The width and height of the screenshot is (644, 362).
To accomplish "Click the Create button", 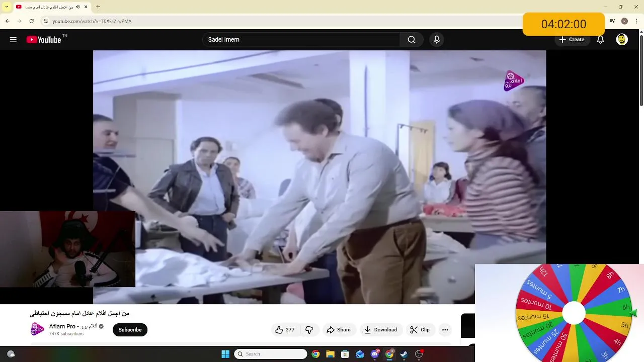I will [x=572, y=40].
